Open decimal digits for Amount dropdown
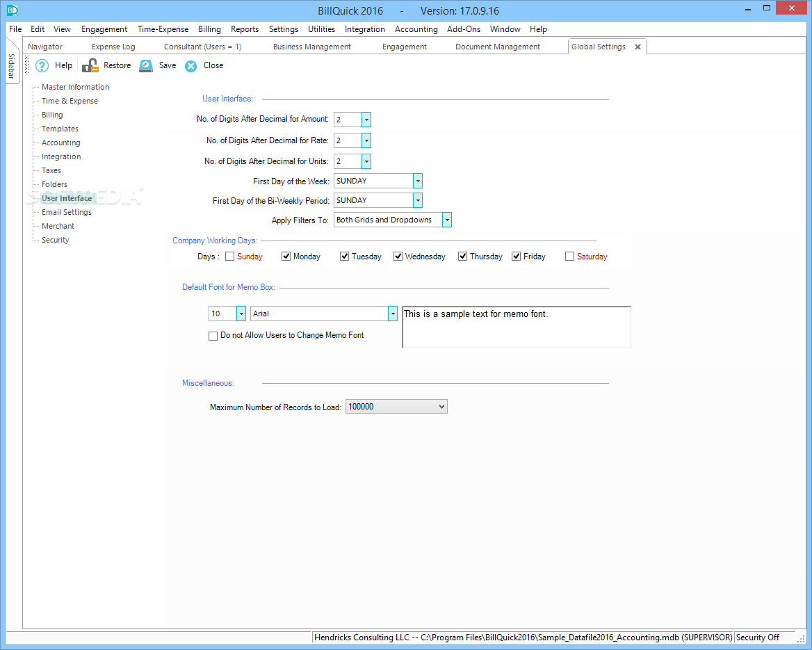 (x=366, y=120)
